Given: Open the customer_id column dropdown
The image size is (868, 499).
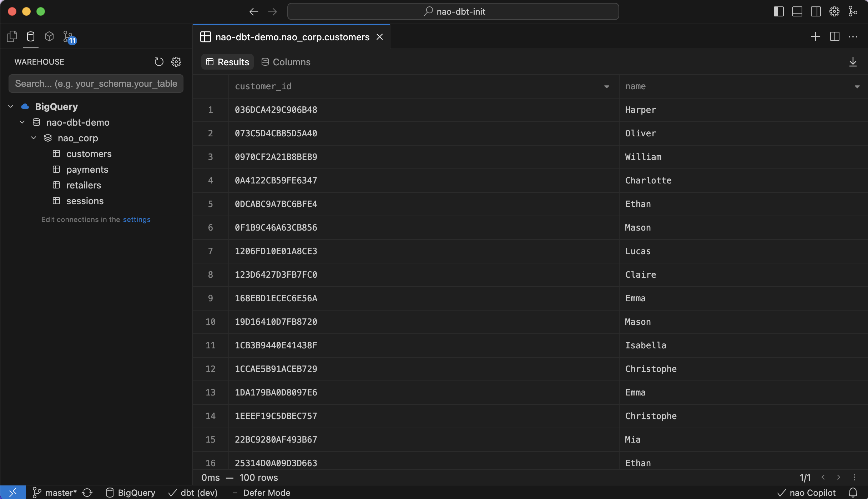Looking at the screenshot, I should click(x=607, y=86).
